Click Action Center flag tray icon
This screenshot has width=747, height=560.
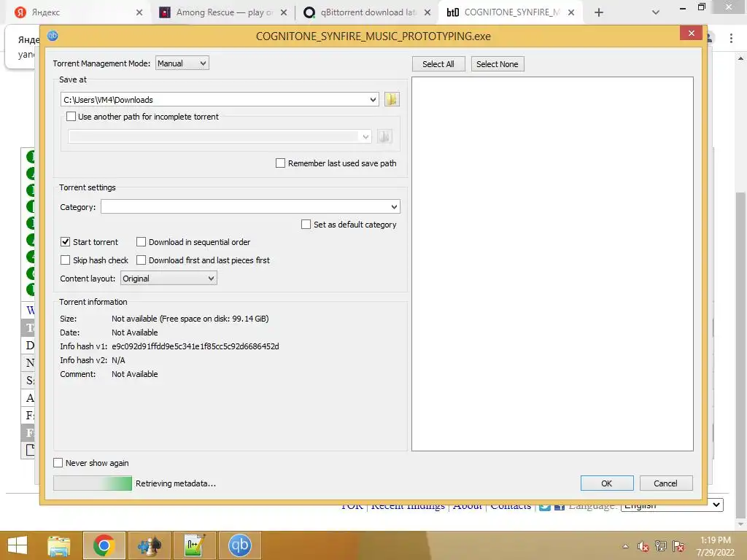(x=678, y=546)
